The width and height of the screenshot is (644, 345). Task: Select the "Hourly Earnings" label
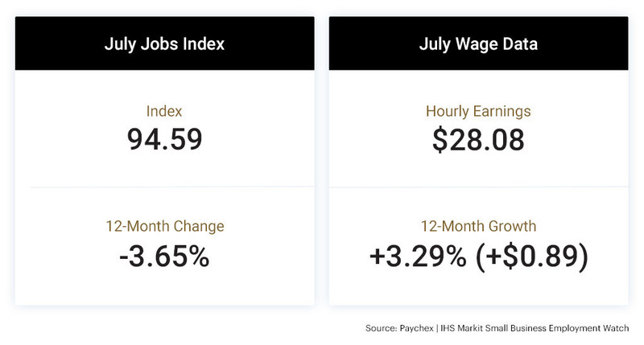(478, 111)
